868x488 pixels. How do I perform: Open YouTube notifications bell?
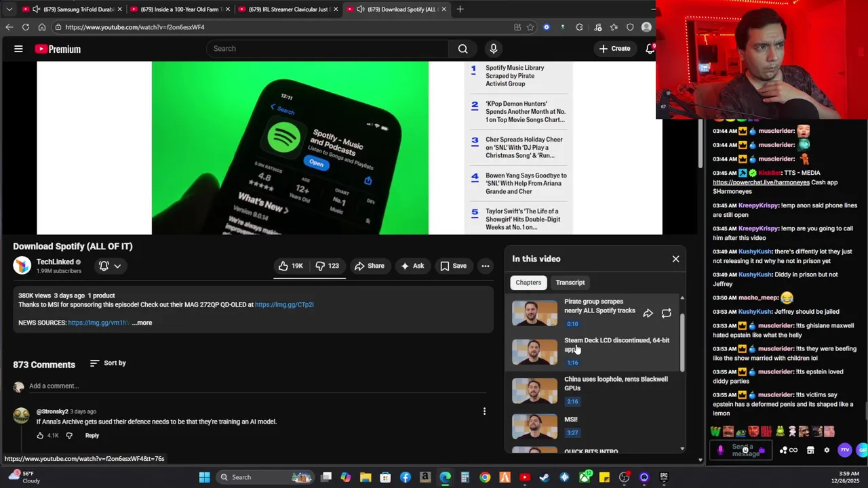pyautogui.click(x=650, y=49)
